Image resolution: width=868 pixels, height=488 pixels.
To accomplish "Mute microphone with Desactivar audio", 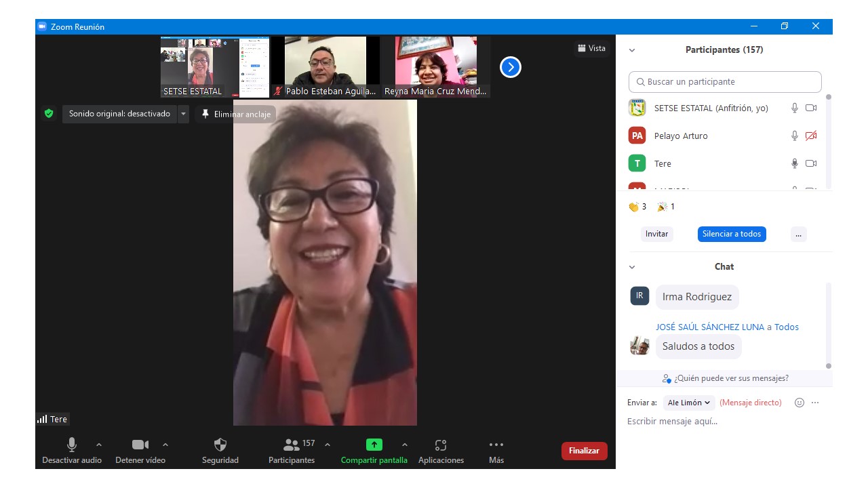I will [71, 445].
